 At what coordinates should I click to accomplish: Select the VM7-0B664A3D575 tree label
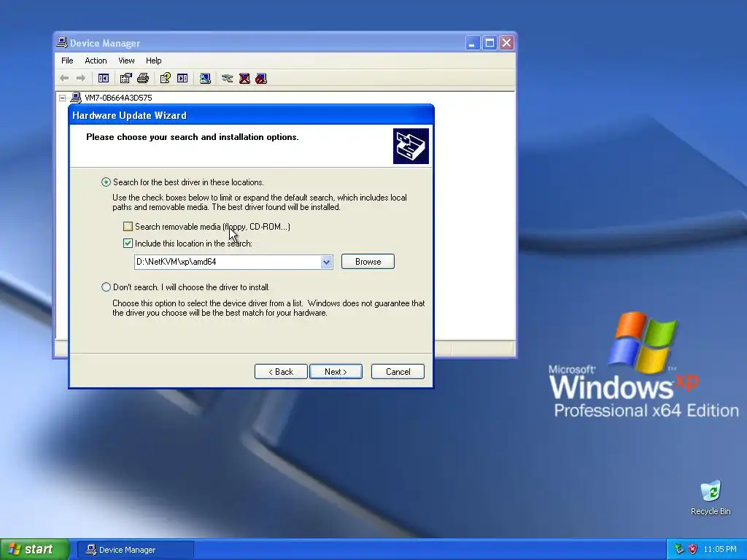tap(119, 98)
